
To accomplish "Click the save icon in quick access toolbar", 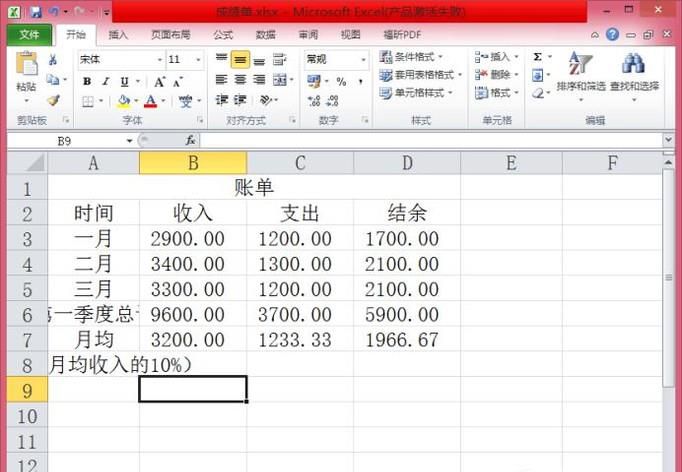I will pyautogui.click(x=36, y=12).
